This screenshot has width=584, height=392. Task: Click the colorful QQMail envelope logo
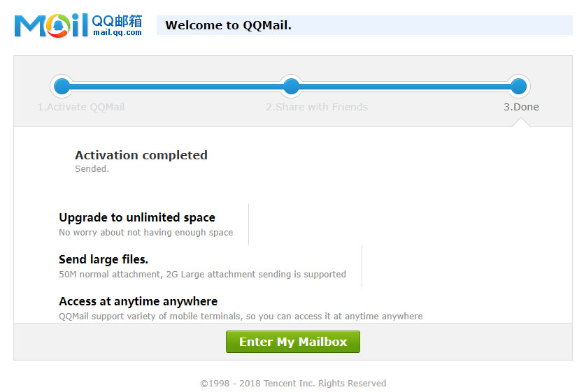coord(51,25)
